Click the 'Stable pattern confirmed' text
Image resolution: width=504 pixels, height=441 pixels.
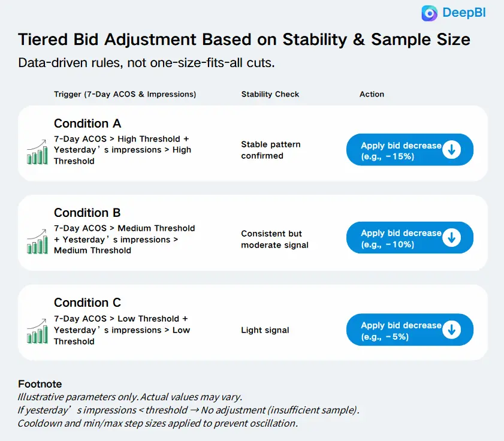(271, 150)
